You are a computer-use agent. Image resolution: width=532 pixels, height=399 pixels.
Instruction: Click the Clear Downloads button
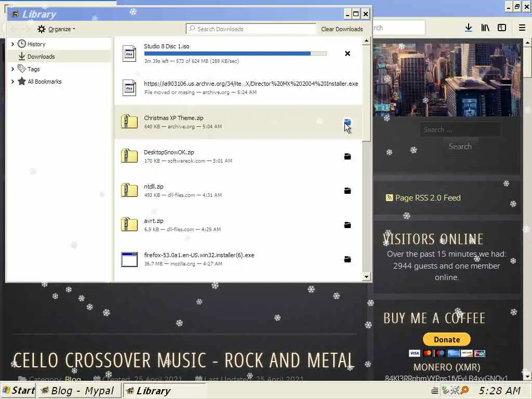pyautogui.click(x=342, y=29)
